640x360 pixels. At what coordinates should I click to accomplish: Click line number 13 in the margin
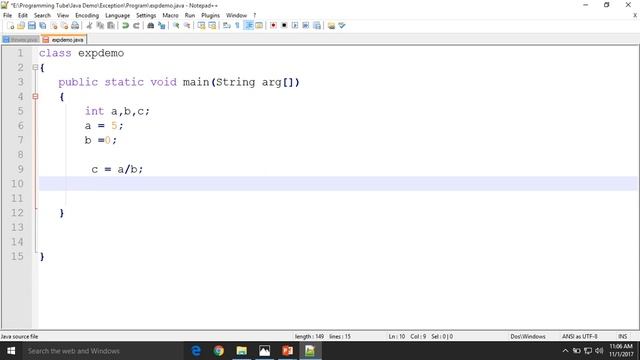pos(17,227)
